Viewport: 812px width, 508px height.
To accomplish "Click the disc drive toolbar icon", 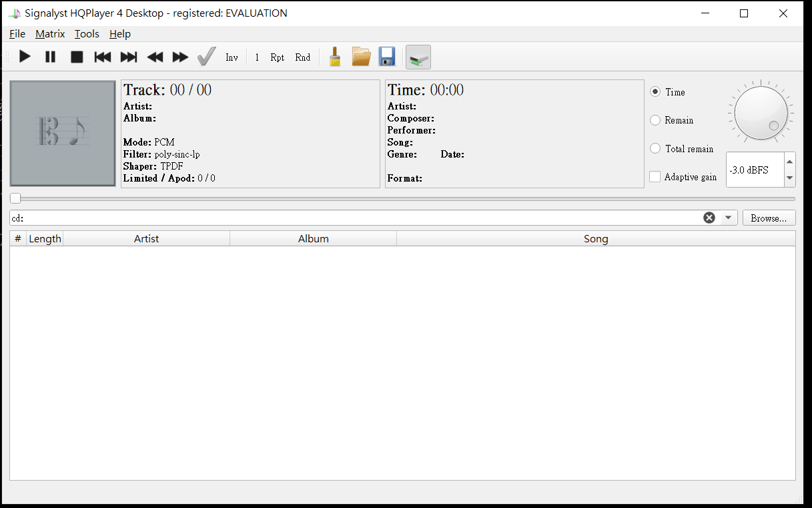I will [418, 57].
